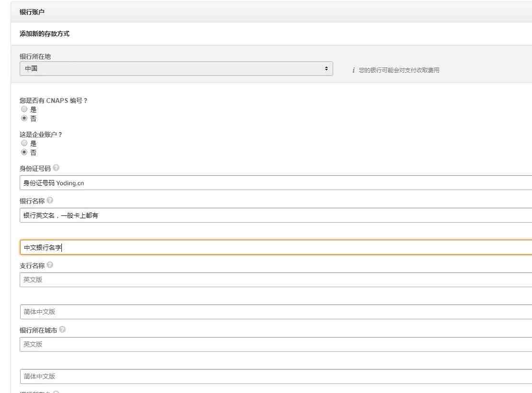Click help icon beside 银行名称 label
Image resolution: width=532 pixels, height=393 pixels.
click(50, 200)
